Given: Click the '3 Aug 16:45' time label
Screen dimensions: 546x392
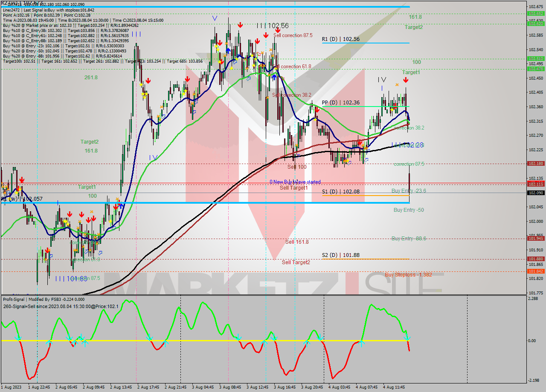Looking at the screenshot, I should 285,387.
